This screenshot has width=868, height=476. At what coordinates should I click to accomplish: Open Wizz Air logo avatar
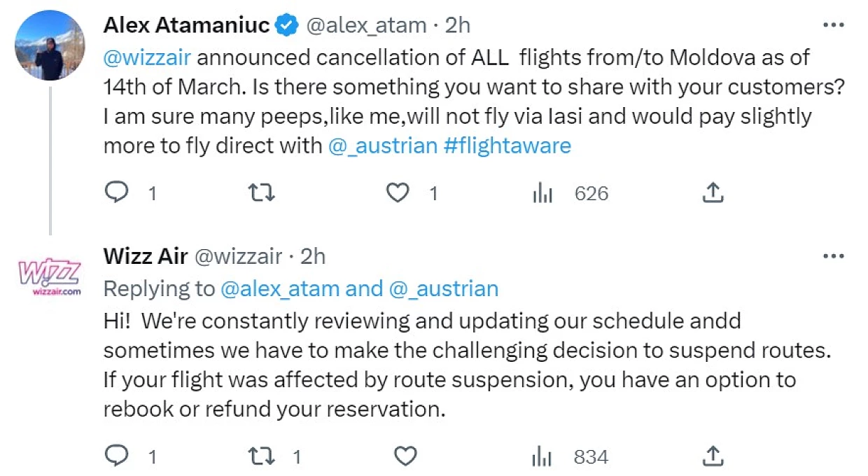click(50, 276)
